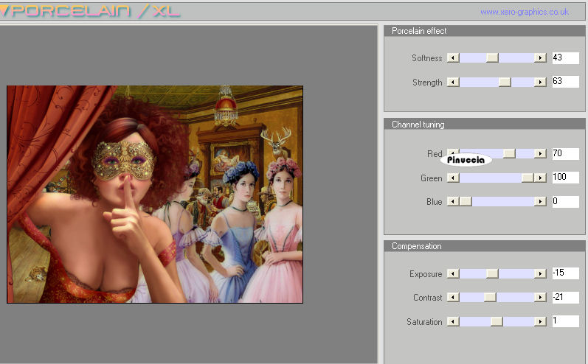Click the Saturation value field showing 1
Image resolution: width=588 pixels, height=364 pixels.
[566, 321]
